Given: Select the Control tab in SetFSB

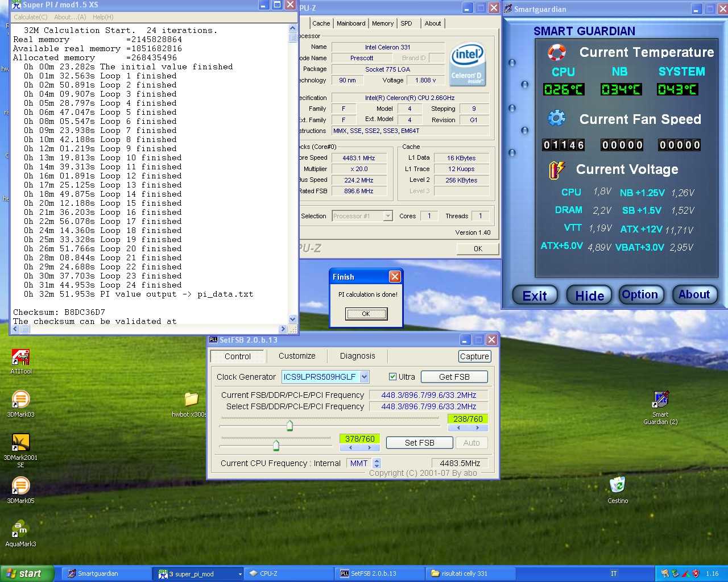Looking at the screenshot, I should pyautogui.click(x=237, y=356).
